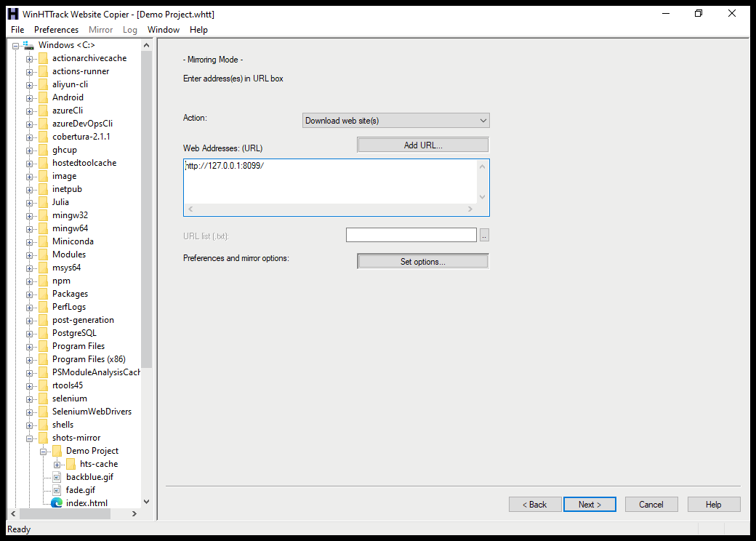Open the Help menu
The width and height of the screenshot is (756, 541).
(198, 30)
